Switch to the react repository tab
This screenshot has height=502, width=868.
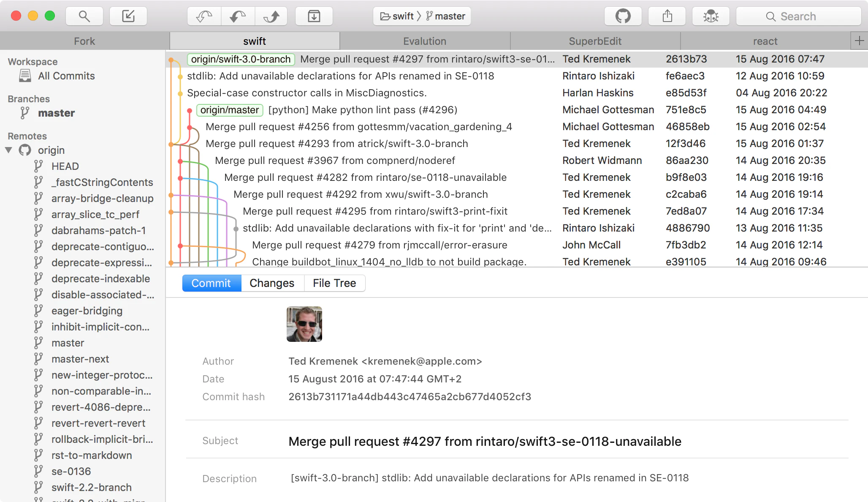(x=765, y=41)
